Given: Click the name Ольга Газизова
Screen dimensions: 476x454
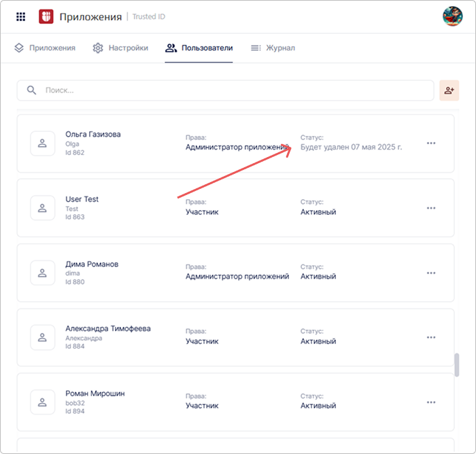Looking at the screenshot, I should tap(93, 134).
